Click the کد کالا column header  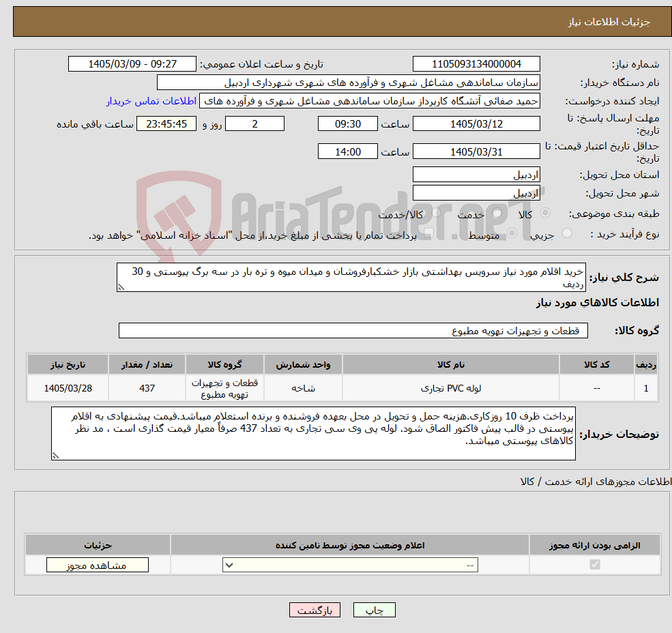tap(596, 364)
